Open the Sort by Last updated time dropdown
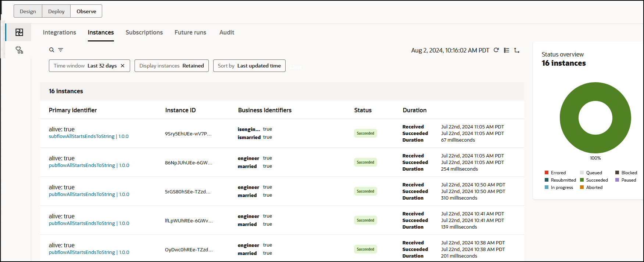 pos(249,66)
